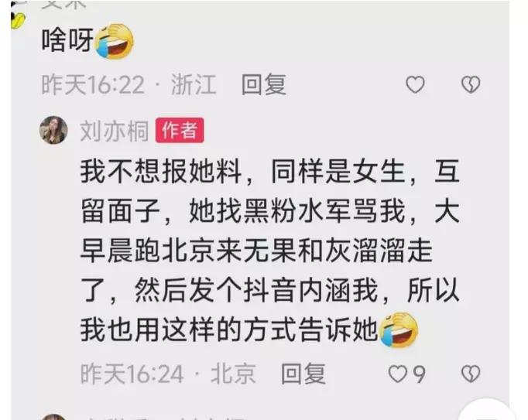Open the cut-off username at the top
528x420 pixels.
pos(64,4)
